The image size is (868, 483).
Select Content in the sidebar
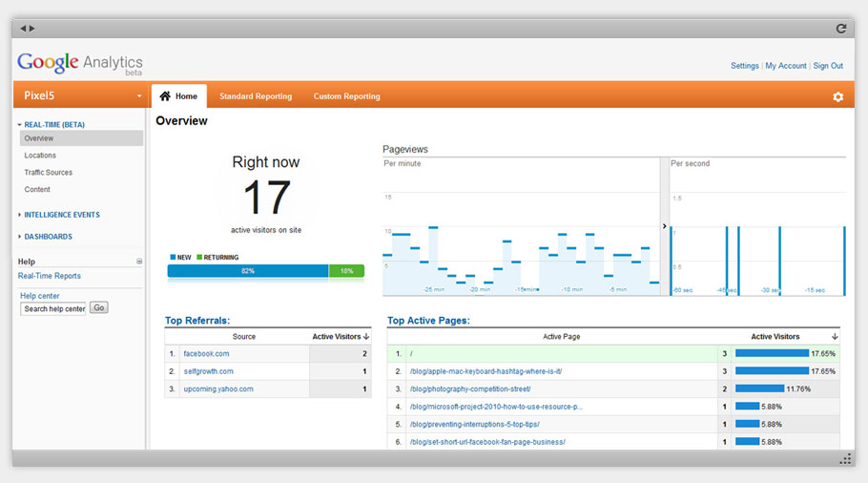tap(37, 189)
